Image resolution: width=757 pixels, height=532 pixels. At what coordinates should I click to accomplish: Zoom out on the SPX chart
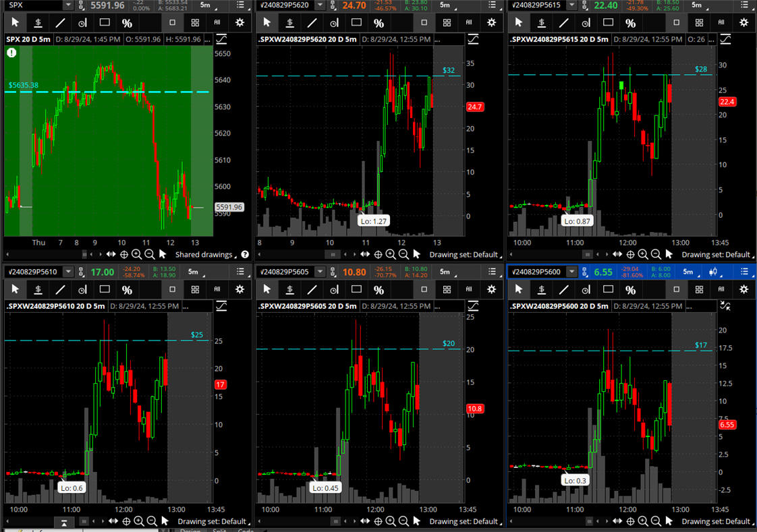point(150,254)
